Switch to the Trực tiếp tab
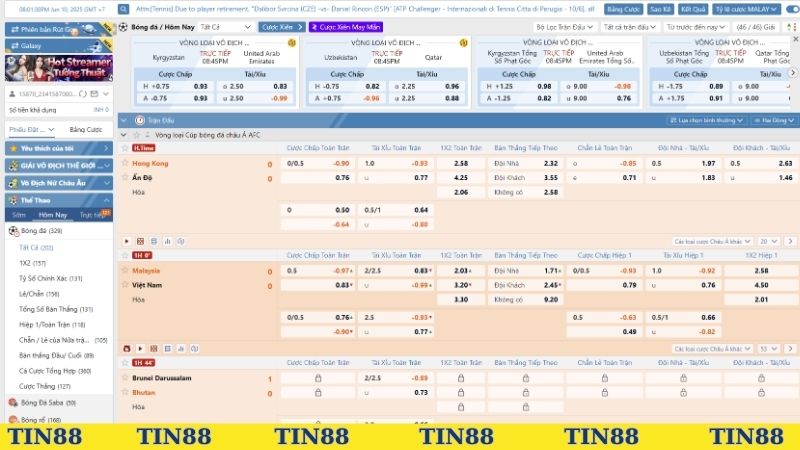This screenshot has height=450, width=800. coord(93,215)
